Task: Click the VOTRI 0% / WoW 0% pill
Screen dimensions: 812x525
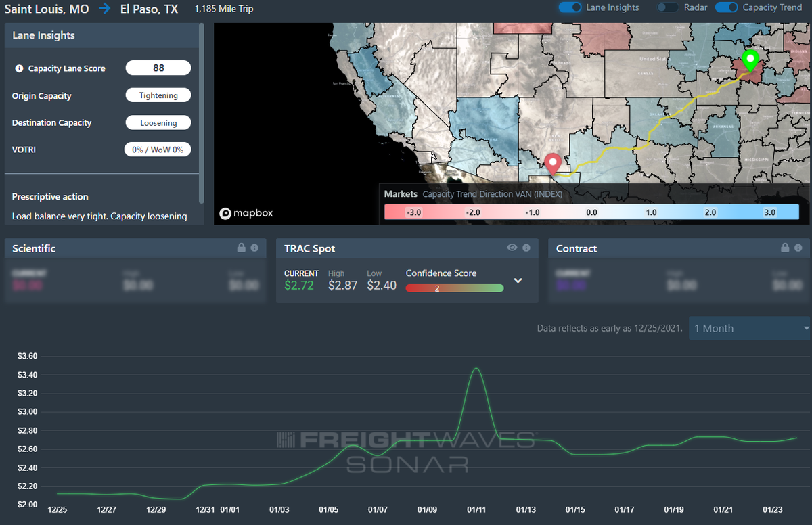Action: [158, 150]
